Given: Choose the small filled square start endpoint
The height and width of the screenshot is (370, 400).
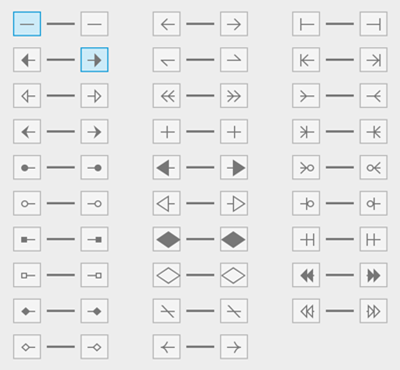Looking at the screenshot, I should [x=27, y=239].
